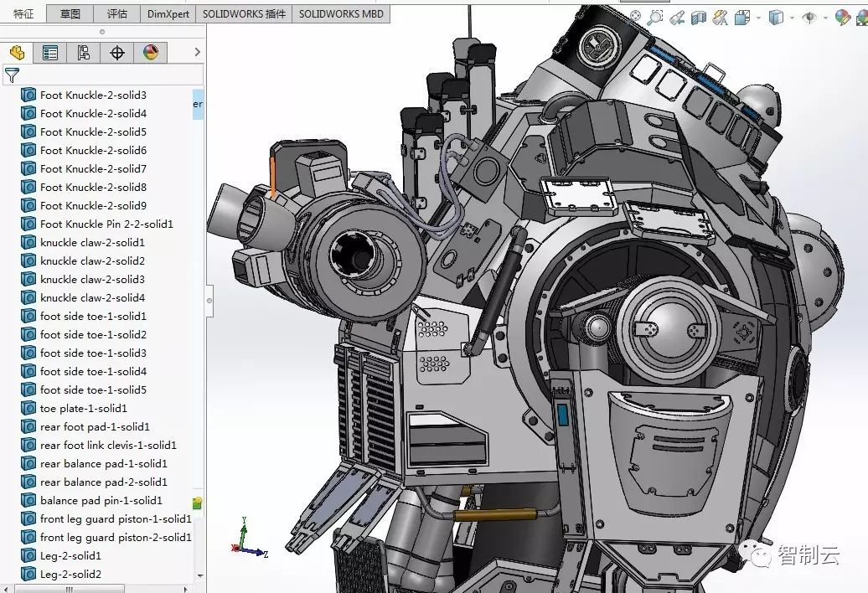This screenshot has height=593, width=868.
Task: Click body icon beside foot side toe-1-solid5
Action: pyautogui.click(x=28, y=390)
